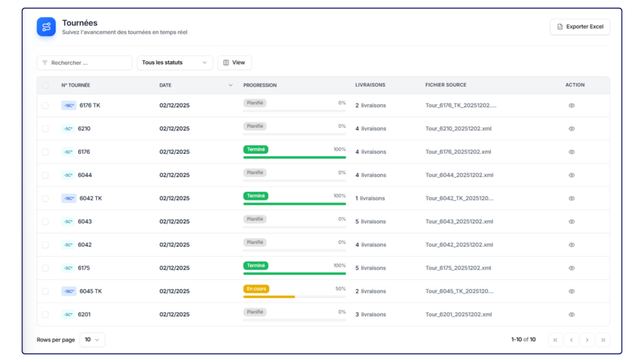Go to the last page of results
This screenshot has height=362, width=644.
pos(602,340)
